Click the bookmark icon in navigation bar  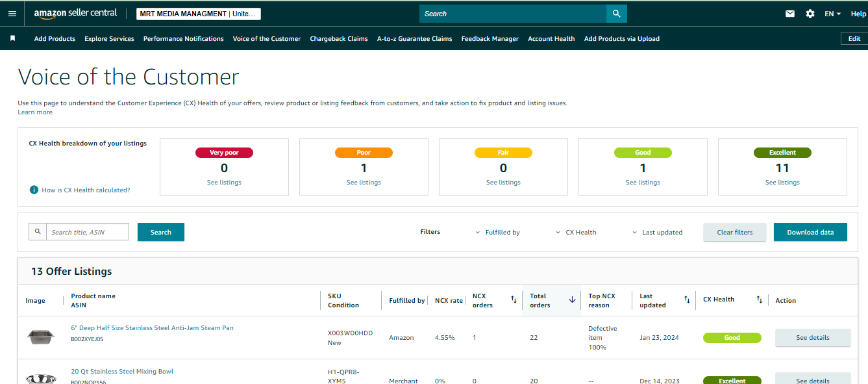tap(12, 38)
